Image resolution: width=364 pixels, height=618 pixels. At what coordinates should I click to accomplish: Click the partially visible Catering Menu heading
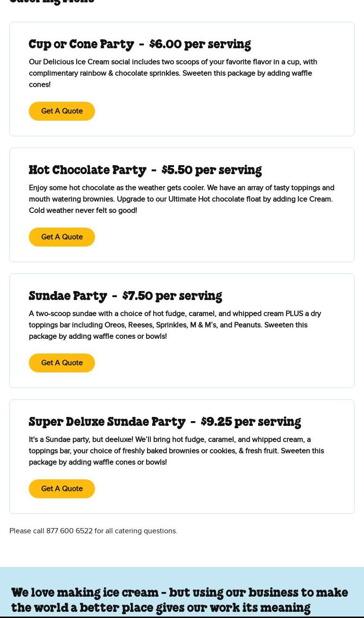click(52, 2)
